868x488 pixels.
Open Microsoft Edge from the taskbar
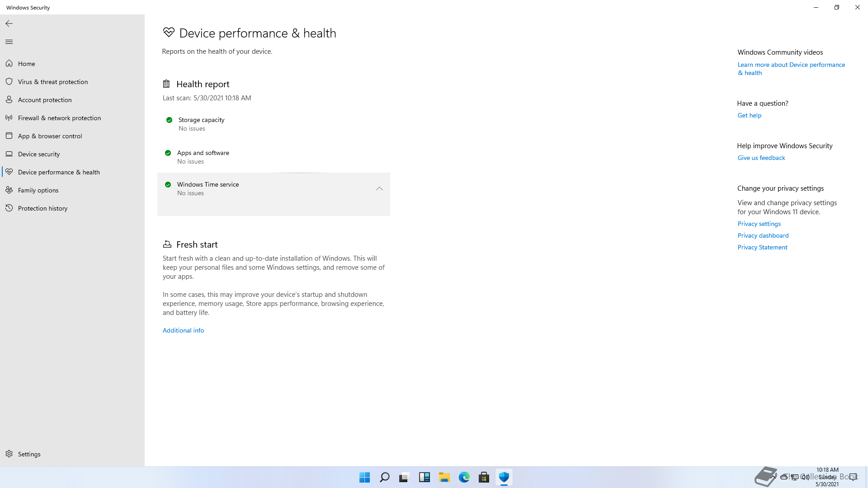tap(464, 477)
